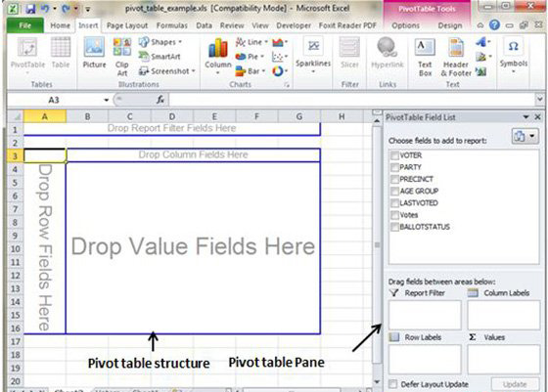Open the Column chart dropdown arrow
Image resolution: width=548 pixels, height=392 pixels.
coord(217,73)
